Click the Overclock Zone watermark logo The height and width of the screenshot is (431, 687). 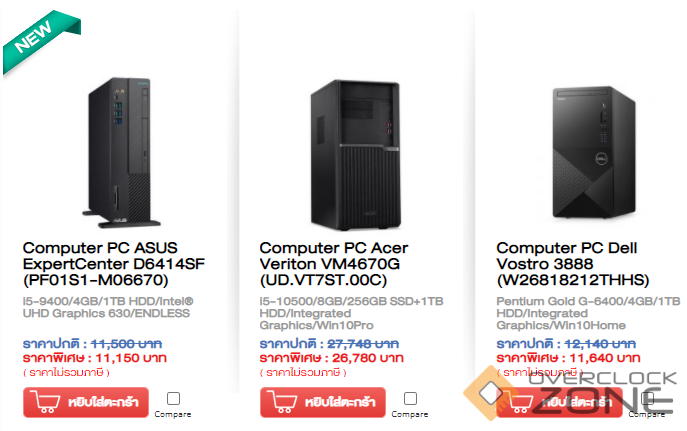pyautogui.click(x=570, y=393)
